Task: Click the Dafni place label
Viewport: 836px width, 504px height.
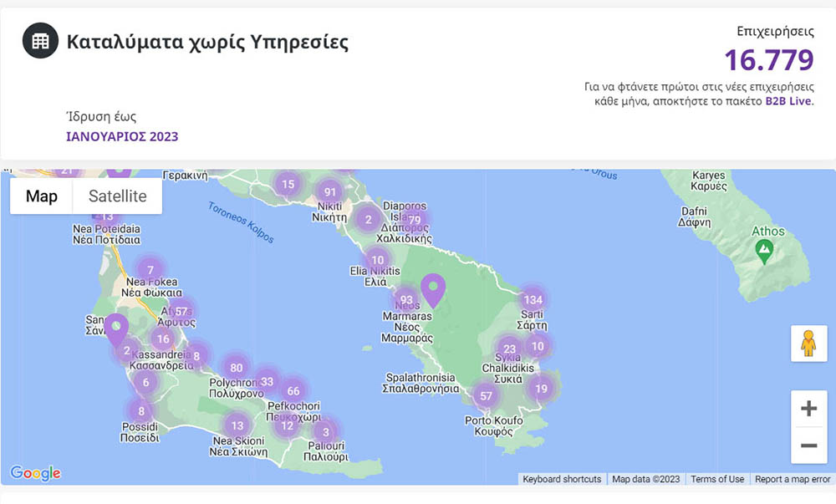Action: [694, 216]
